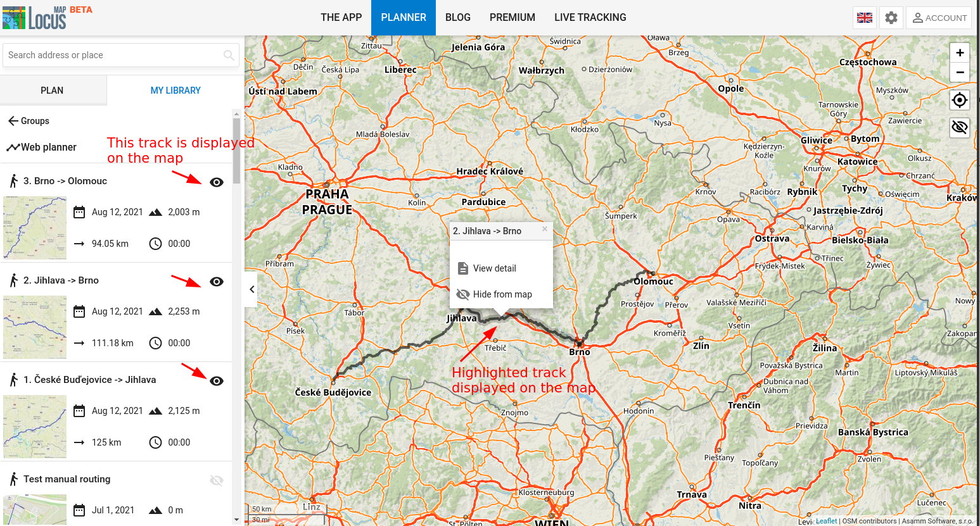Open settings gear icon
Screen dimensions: 980x526
(891, 18)
